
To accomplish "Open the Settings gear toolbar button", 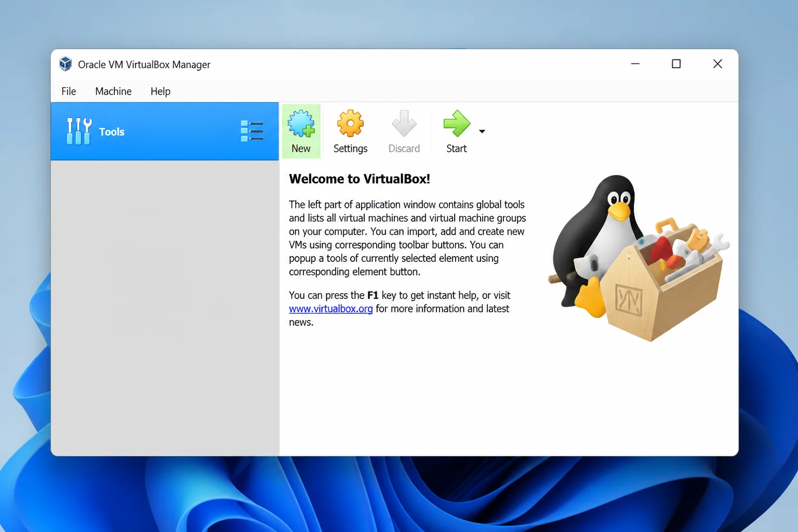I will 350,131.
